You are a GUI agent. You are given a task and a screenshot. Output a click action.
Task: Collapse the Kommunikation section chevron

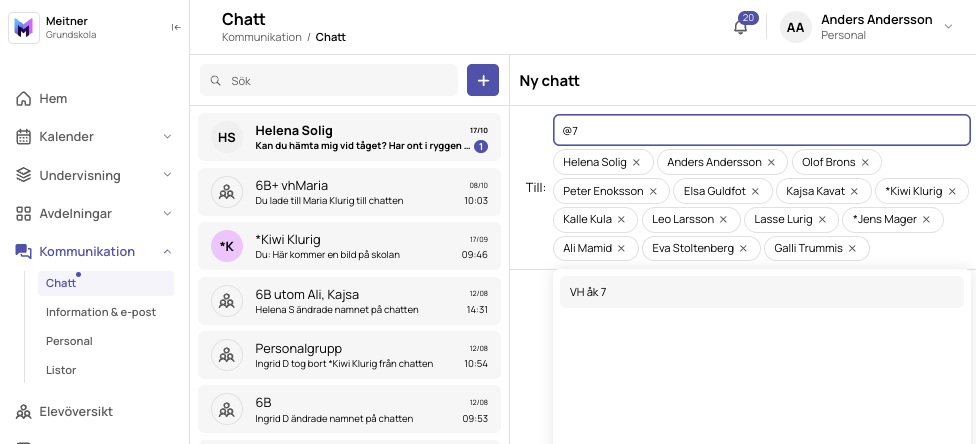click(167, 252)
